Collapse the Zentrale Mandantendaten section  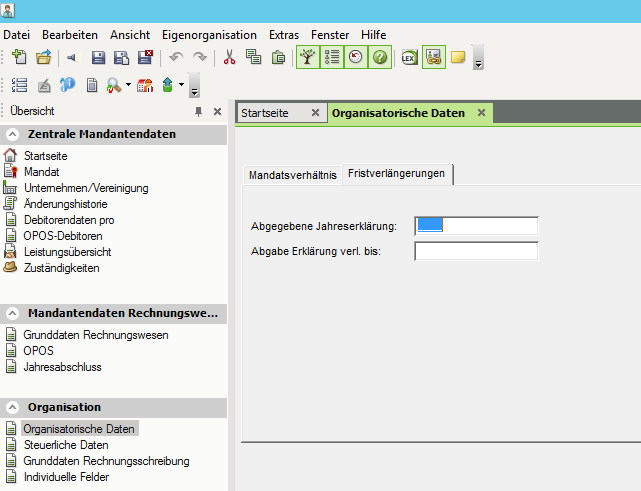pyautogui.click(x=13, y=134)
